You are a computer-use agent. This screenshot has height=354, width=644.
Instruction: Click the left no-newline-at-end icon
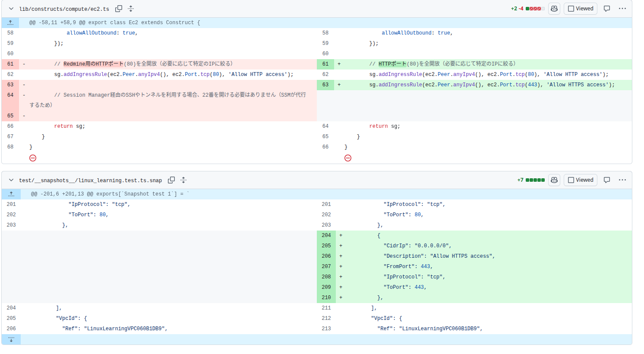coord(33,158)
